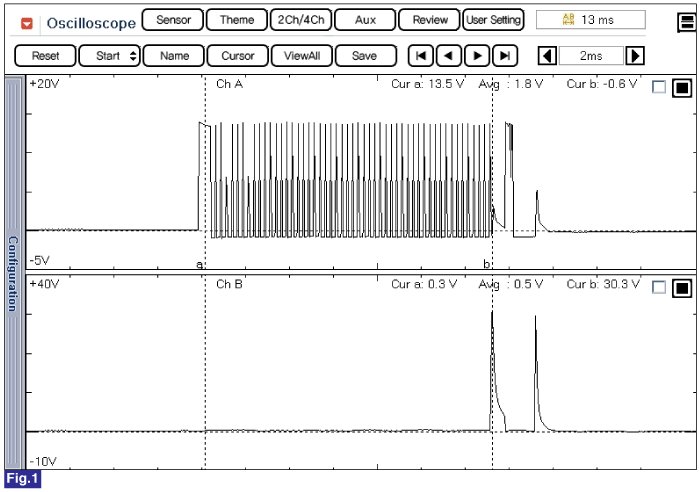This screenshot has height=492, width=700.
Task: Open the Sensor menu
Action: (x=173, y=20)
